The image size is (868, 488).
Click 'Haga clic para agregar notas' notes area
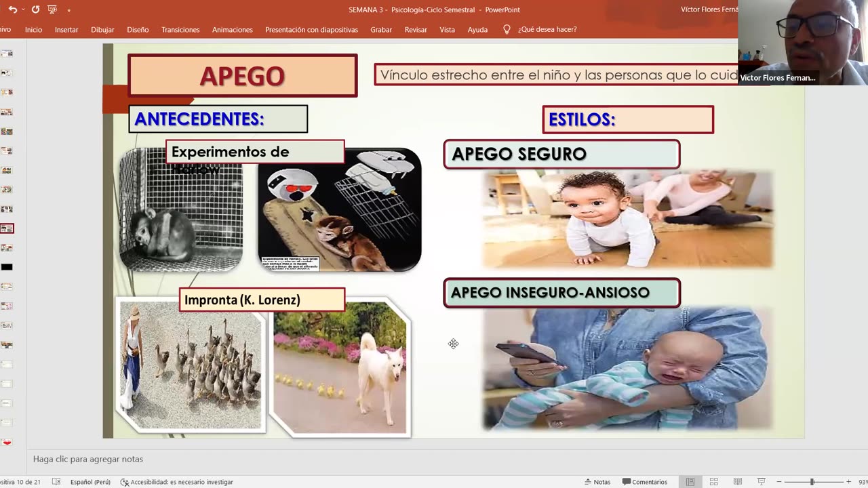(x=88, y=459)
